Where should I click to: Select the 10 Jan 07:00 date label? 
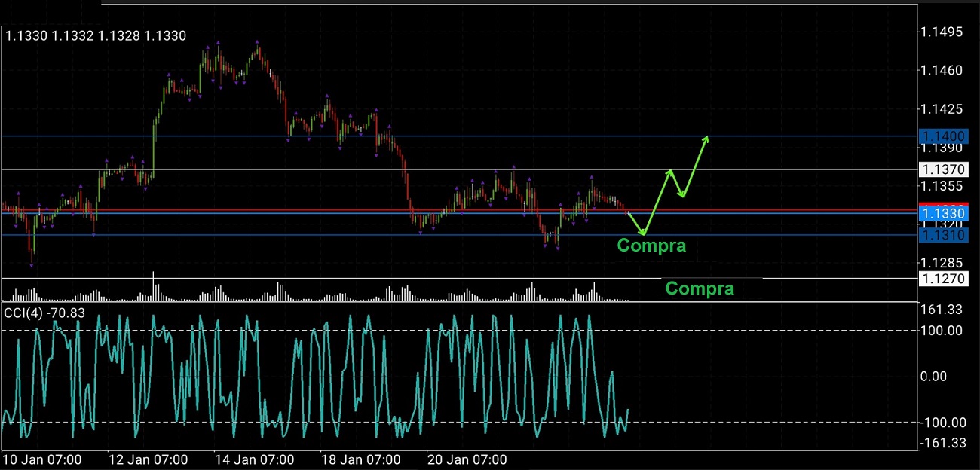42,459
